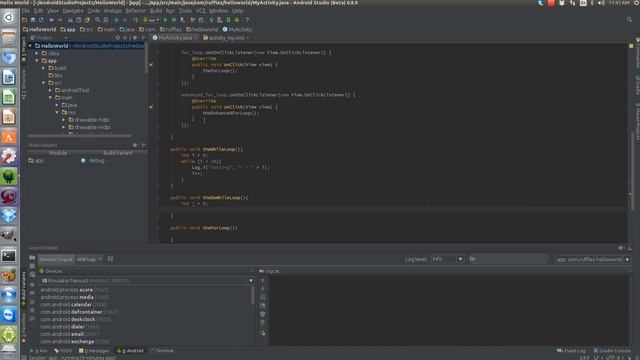This screenshot has width=640, height=360.
Task: Click the Debug app bug icon
Action: (174, 20)
